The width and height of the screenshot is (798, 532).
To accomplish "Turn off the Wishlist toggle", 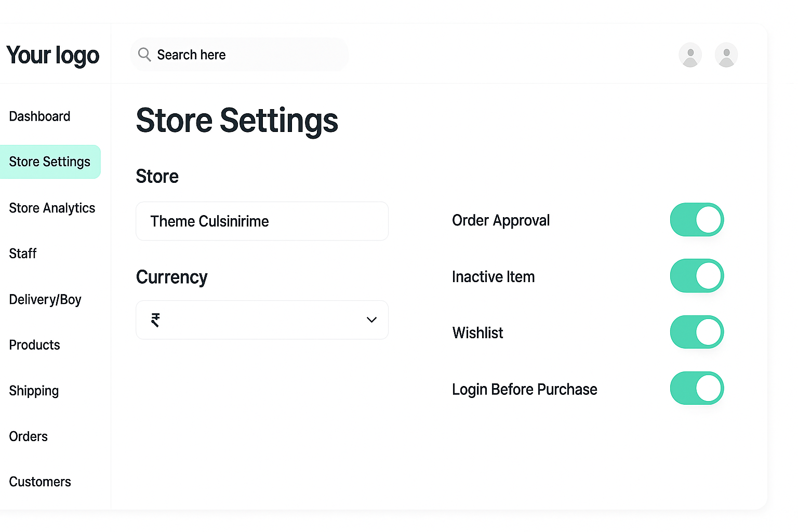I will (697, 332).
